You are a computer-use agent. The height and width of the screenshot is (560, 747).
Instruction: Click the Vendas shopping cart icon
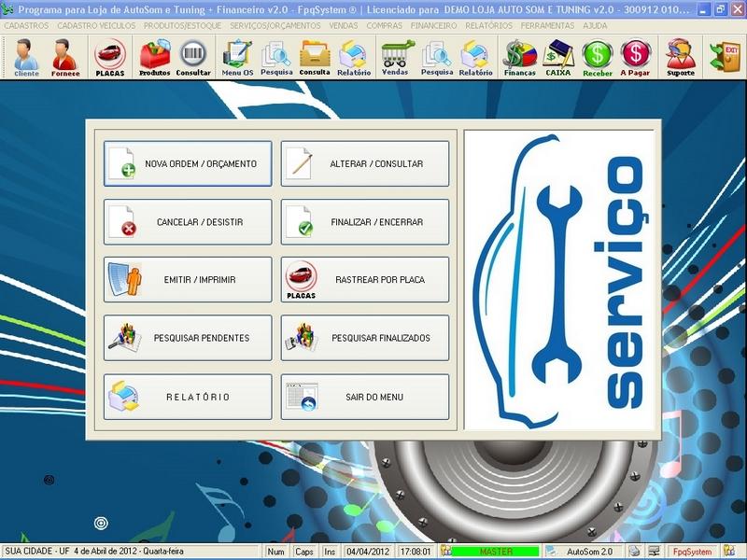point(395,58)
